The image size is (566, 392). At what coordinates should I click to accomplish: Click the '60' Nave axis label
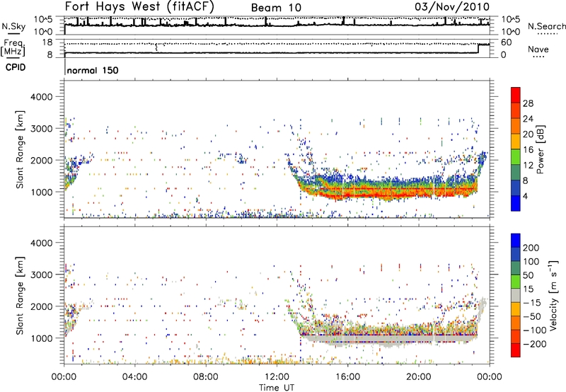tap(506, 42)
